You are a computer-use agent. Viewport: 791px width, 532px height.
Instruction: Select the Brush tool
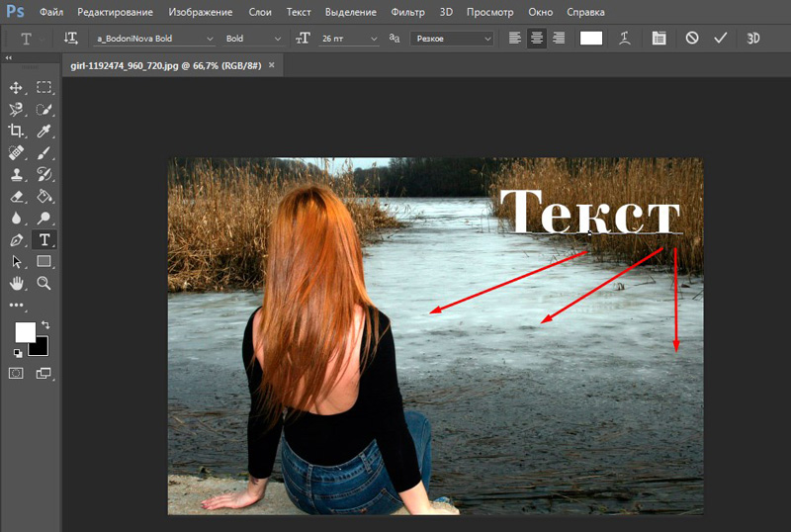(x=44, y=152)
